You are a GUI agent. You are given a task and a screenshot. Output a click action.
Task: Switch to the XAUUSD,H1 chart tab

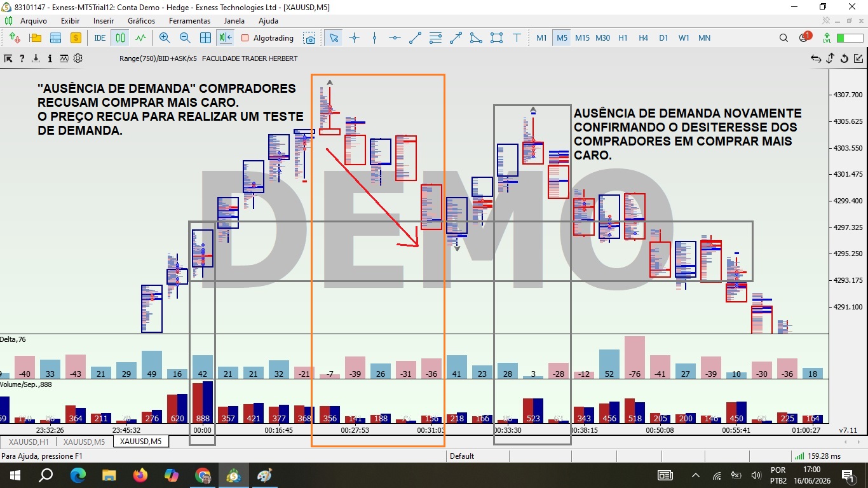pyautogui.click(x=26, y=442)
